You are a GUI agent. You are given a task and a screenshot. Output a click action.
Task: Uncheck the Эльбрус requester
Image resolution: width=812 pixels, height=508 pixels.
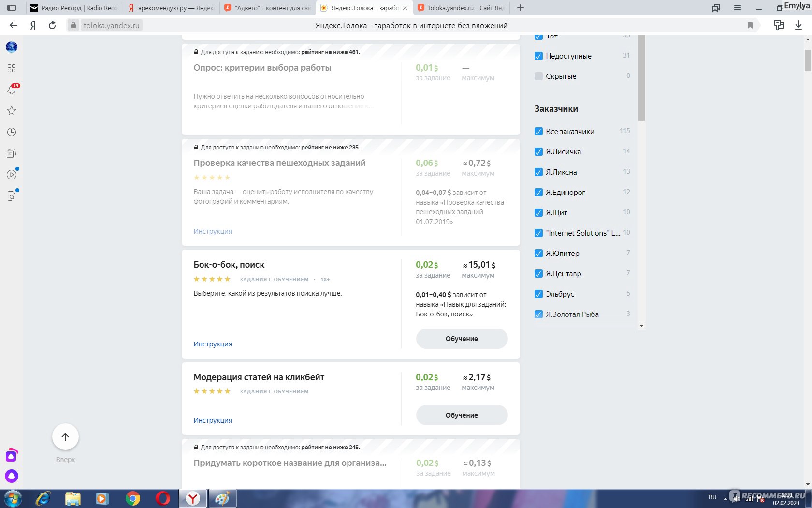click(x=538, y=294)
